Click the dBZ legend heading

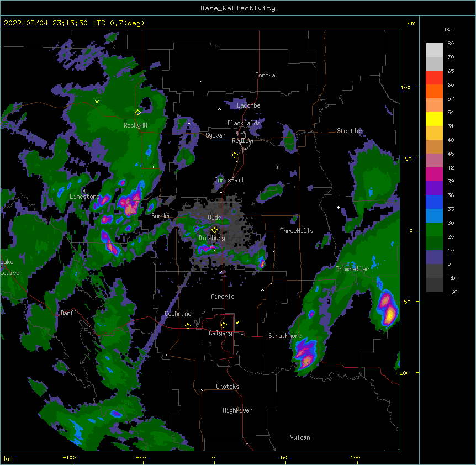click(447, 29)
